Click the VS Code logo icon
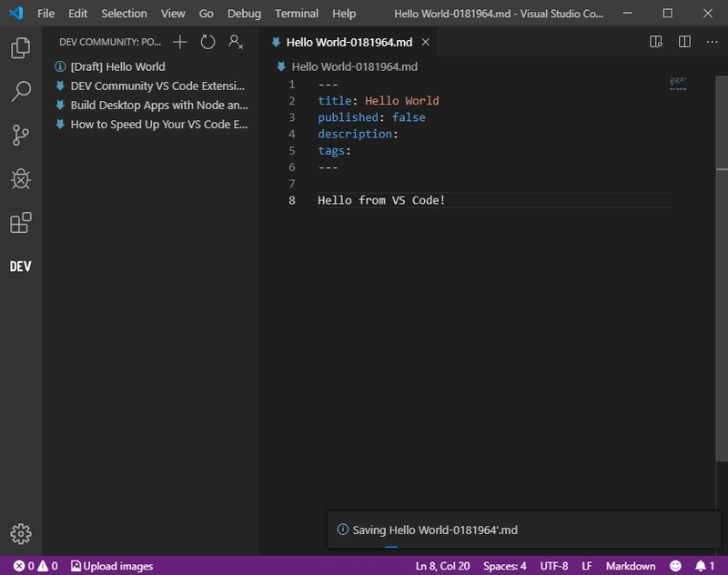The height and width of the screenshot is (575, 728). pyautogui.click(x=15, y=13)
